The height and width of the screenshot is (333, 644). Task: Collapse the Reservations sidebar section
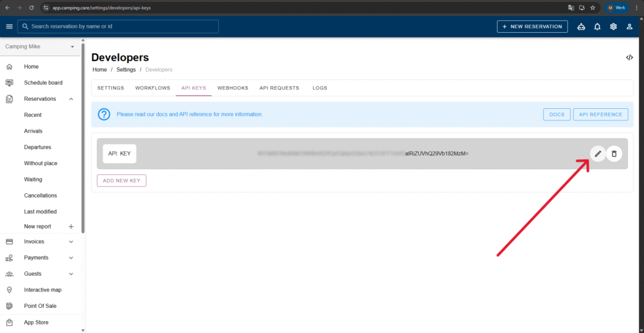(x=71, y=99)
